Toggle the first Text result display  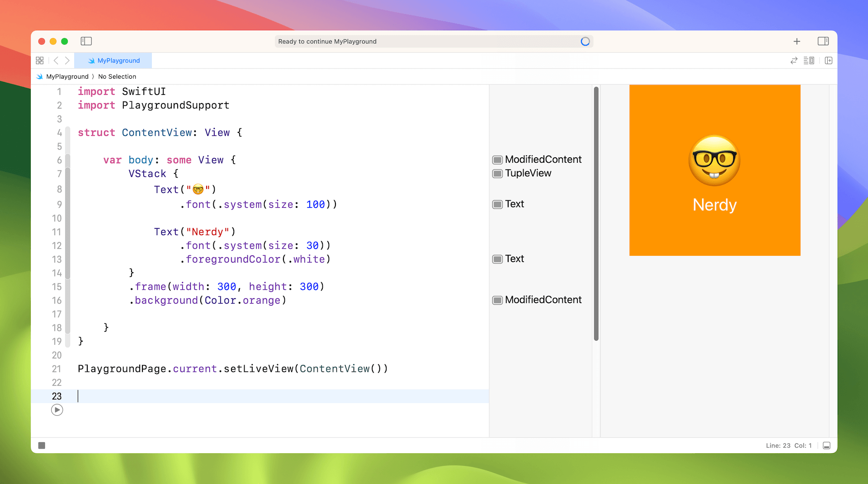[x=497, y=204]
